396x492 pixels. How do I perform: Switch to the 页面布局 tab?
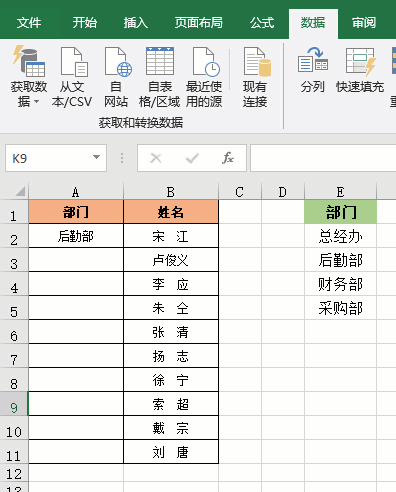pyautogui.click(x=199, y=23)
